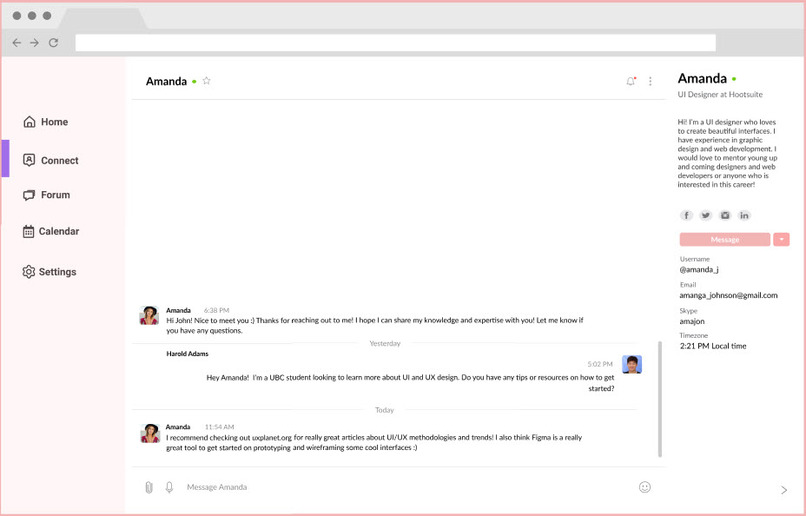Open Amanda's Facebook profile icon

click(686, 215)
